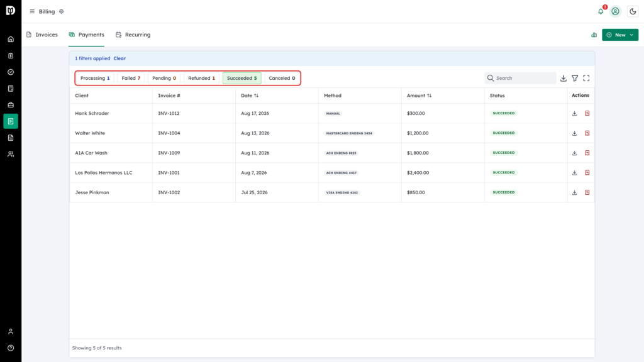Open the notifications bell
Image resolution: width=644 pixels, height=362 pixels.
coord(601,11)
